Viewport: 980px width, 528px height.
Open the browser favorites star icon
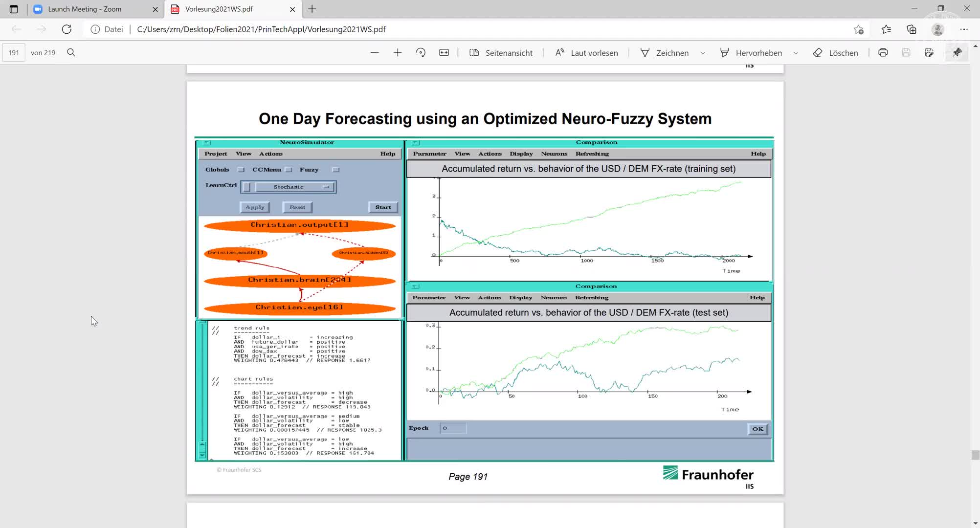click(886, 29)
